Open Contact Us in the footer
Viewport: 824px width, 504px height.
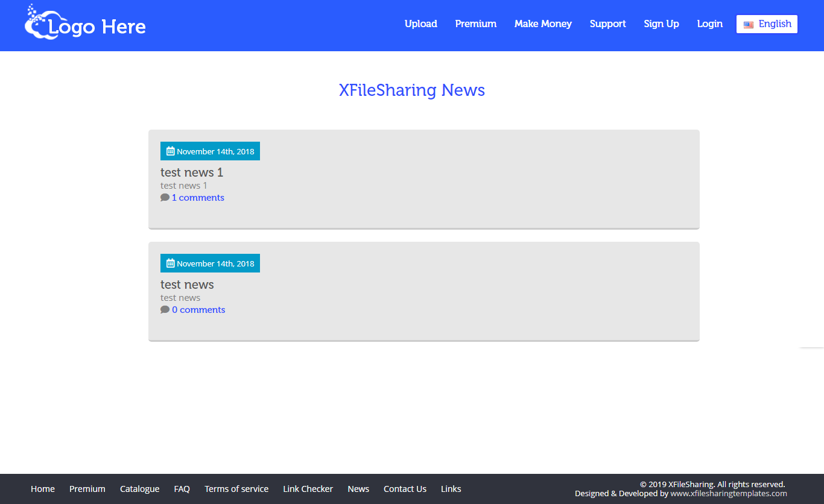click(405, 489)
